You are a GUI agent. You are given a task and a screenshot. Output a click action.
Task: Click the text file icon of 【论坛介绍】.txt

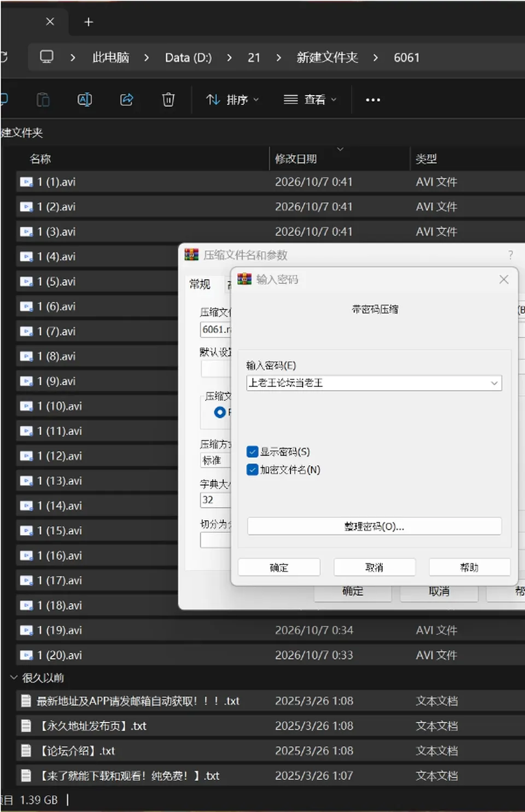(x=26, y=751)
